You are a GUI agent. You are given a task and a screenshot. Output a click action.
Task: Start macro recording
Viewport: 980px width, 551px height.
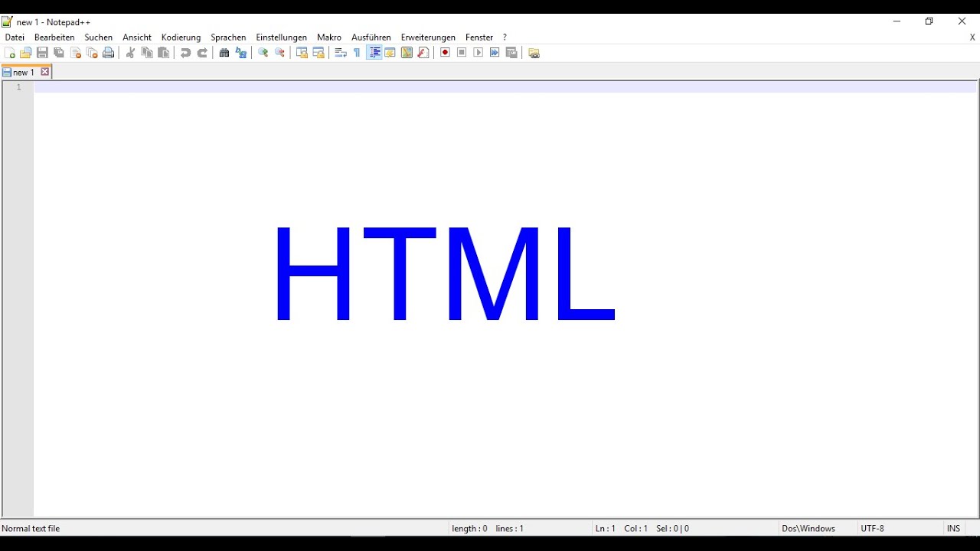pyautogui.click(x=445, y=53)
